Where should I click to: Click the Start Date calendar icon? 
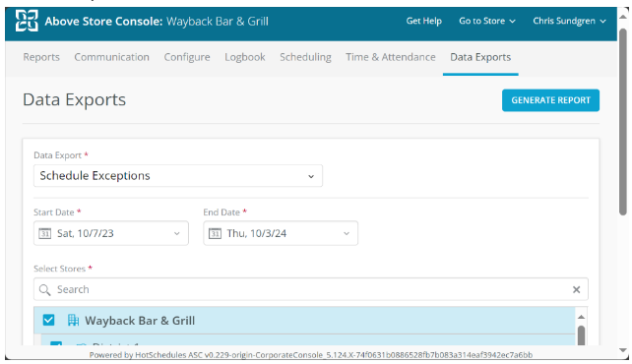(44, 233)
